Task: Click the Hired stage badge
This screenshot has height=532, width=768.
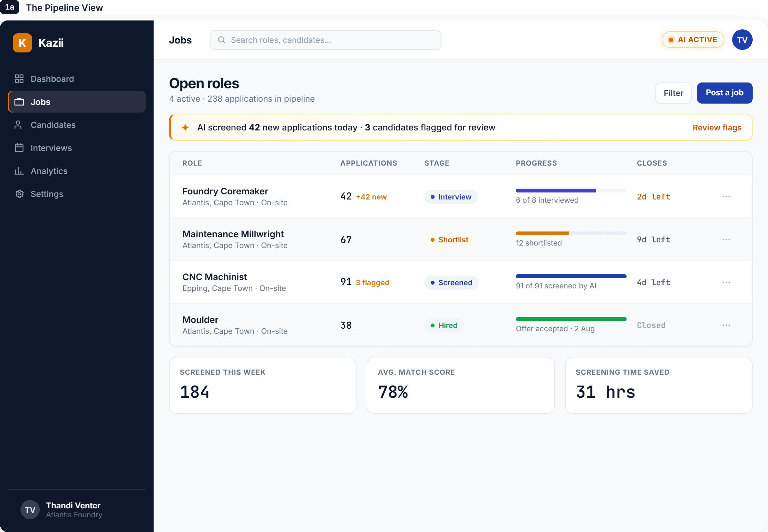Action: point(444,325)
